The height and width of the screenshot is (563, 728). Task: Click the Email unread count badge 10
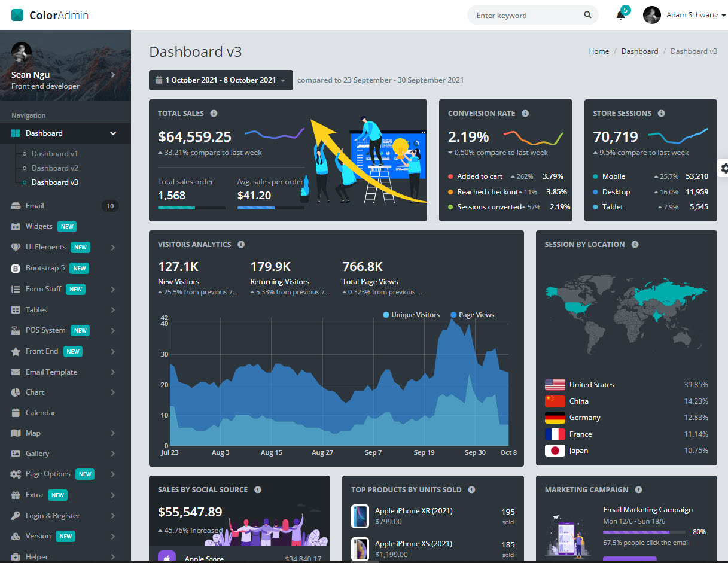(110, 206)
